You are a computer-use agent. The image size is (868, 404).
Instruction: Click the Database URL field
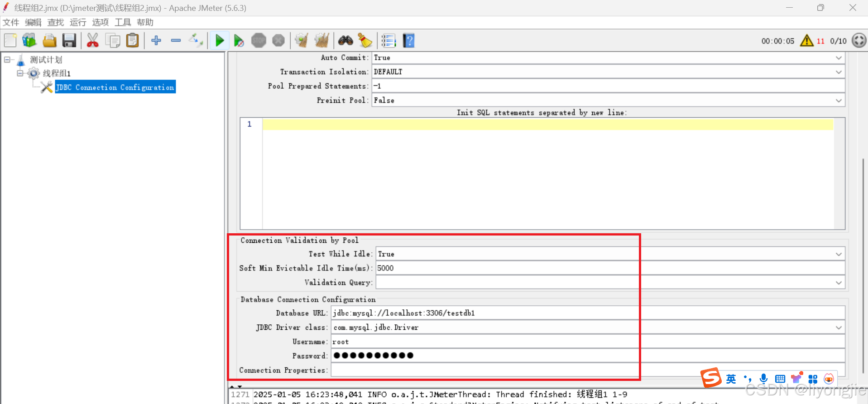[588, 313]
